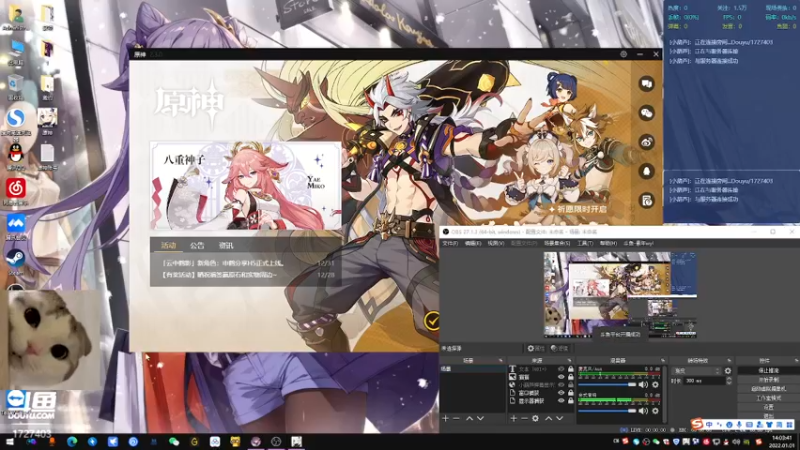800x450 pixels.
Task: Toggle the eye on the second, image source row
Action: [561, 377]
